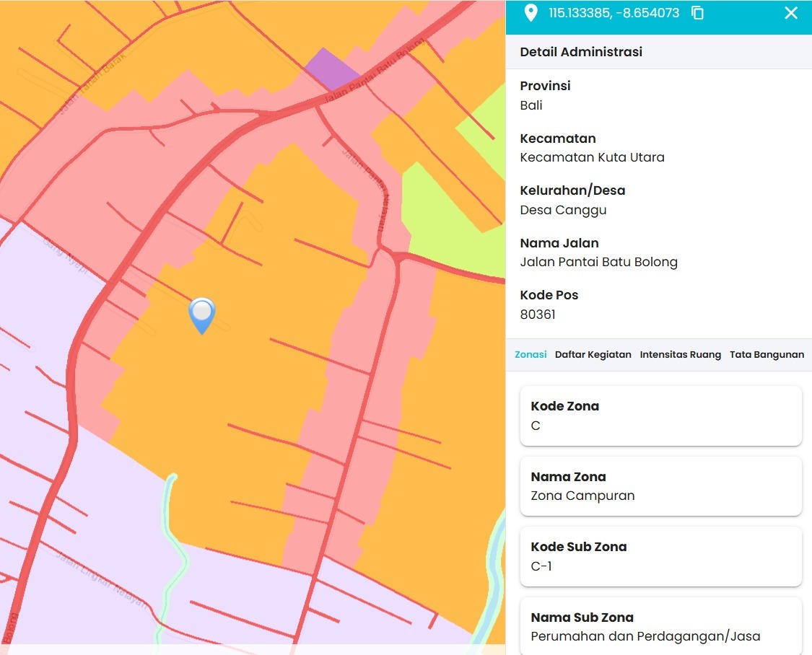Copy the coordinates using the copy icon
This screenshot has height=655, width=812.
(697, 12)
